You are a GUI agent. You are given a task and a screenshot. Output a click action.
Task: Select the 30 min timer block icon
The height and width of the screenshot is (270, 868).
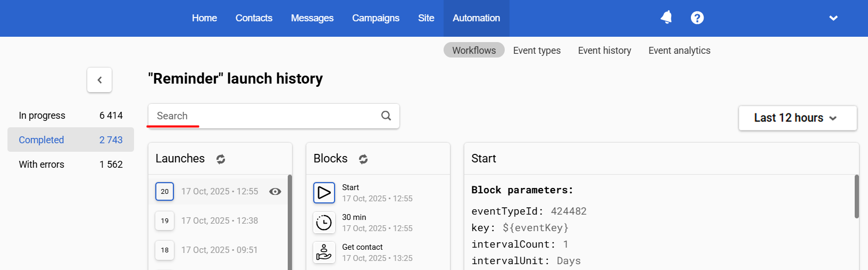(324, 223)
